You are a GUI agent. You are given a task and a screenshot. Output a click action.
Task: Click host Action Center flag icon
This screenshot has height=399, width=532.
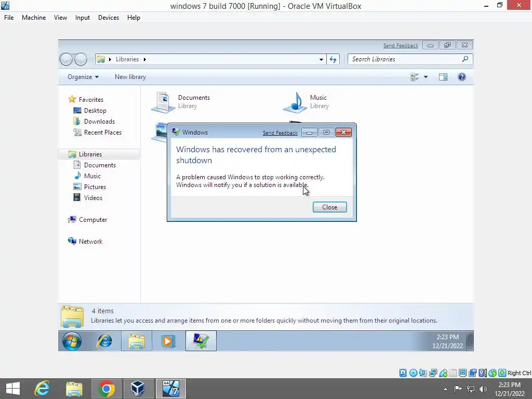tap(458, 389)
